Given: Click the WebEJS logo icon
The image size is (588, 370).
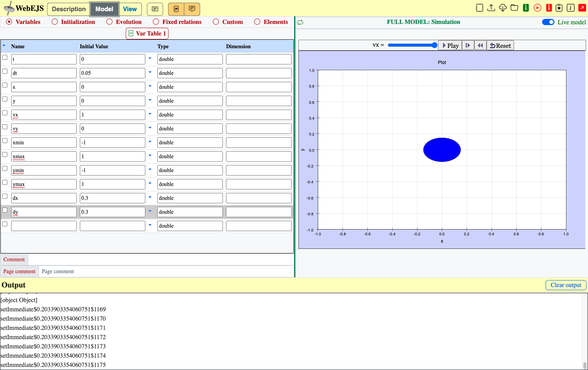Looking at the screenshot, I should click(8, 8).
